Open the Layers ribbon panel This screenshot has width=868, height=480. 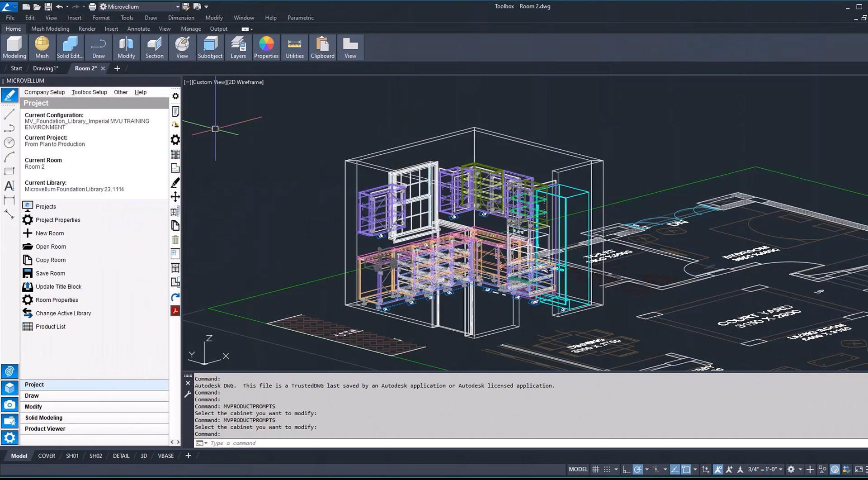238,48
